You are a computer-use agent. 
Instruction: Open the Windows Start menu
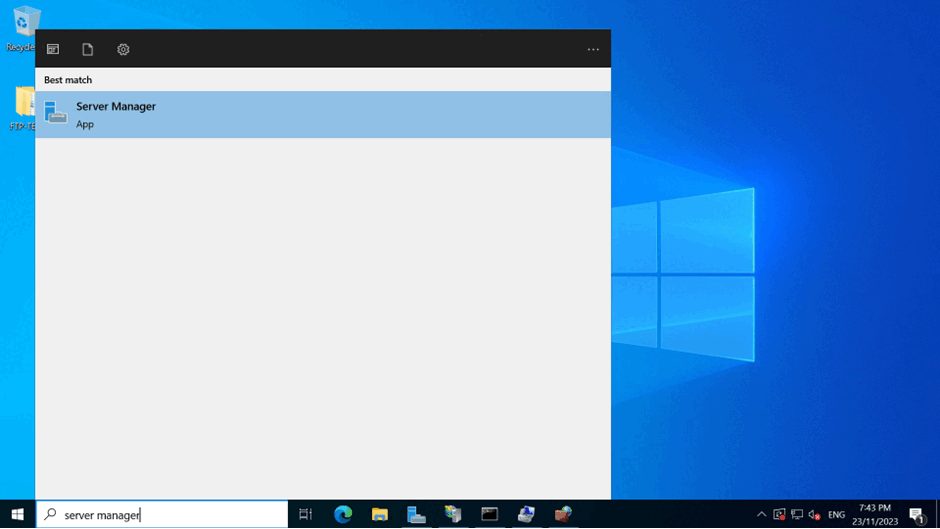pos(17,515)
